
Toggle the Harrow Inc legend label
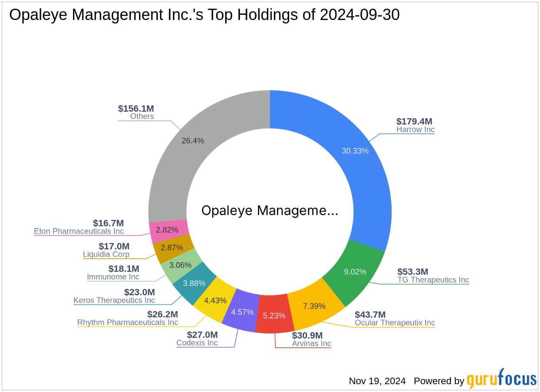tap(415, 130)
